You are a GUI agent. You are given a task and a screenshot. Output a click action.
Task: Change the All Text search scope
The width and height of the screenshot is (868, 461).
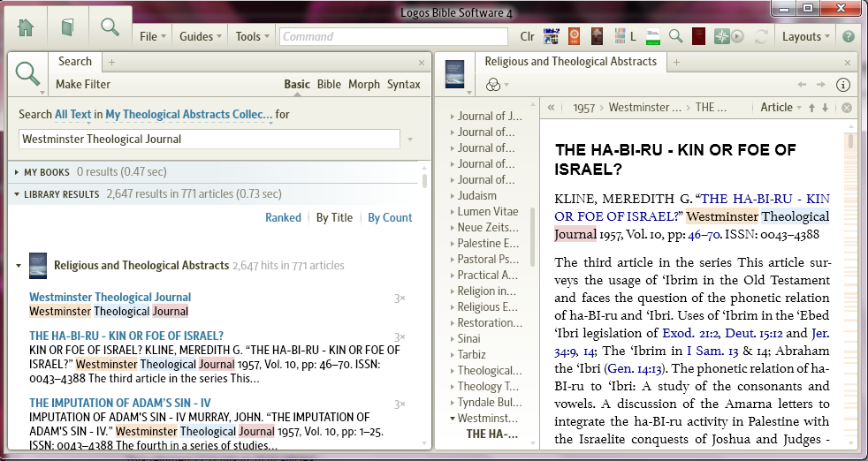(x=72, y=115)
